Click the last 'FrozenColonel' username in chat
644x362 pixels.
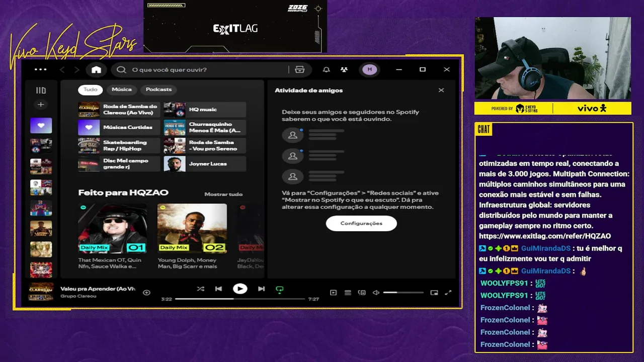pyautogui.click(x=505, y=344)
